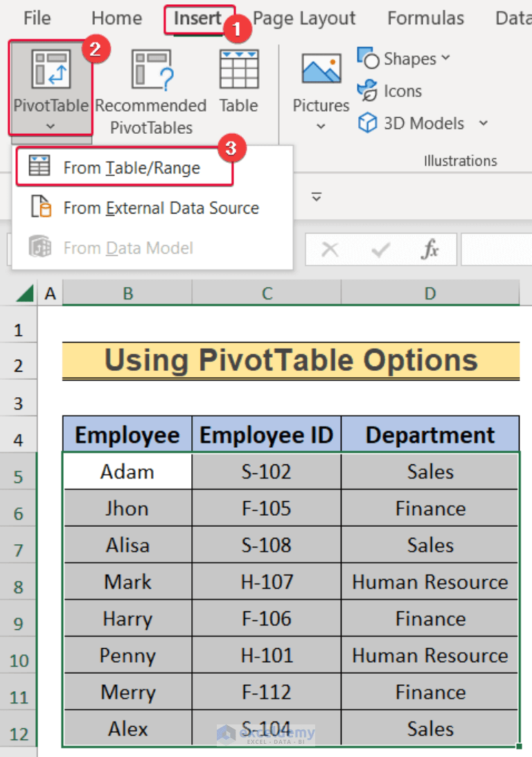
Task: Switch to the Page Layout tab
Action: [x=304, y=19]
